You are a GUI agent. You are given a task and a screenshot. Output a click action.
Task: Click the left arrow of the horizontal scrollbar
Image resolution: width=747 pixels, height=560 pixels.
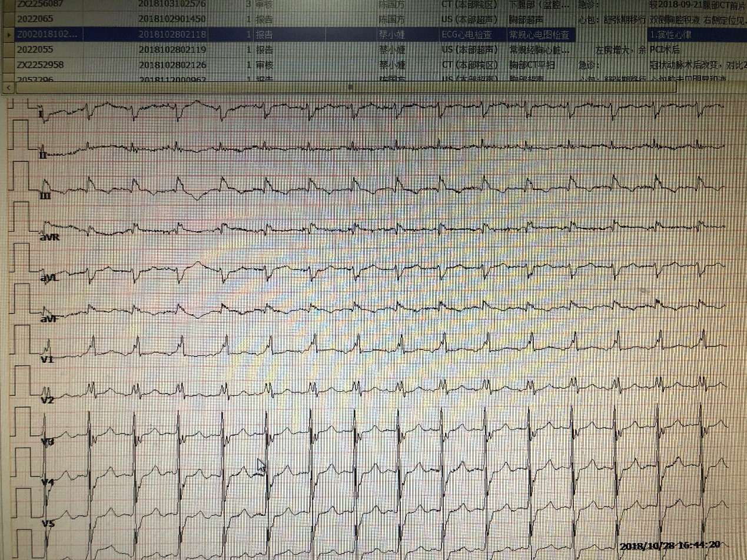tap(7, 87)
